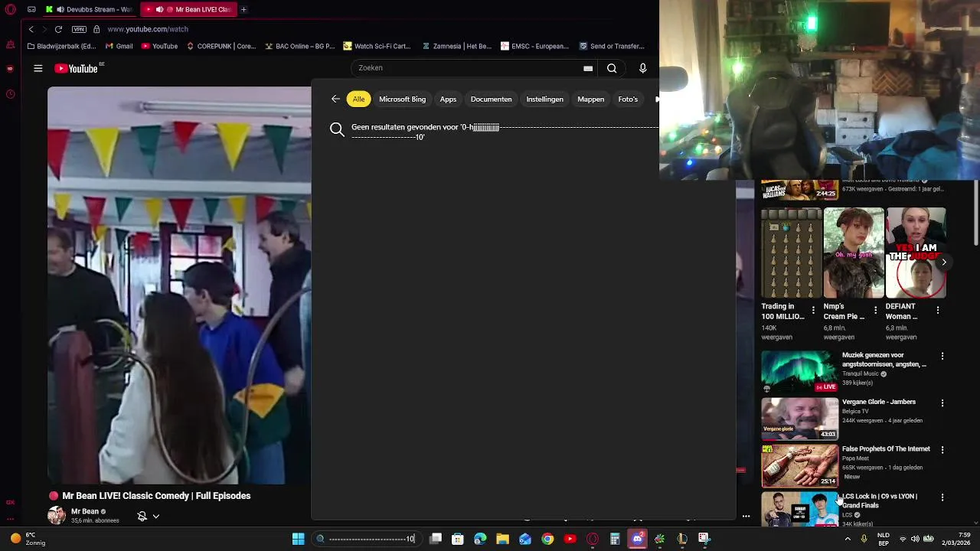The width and height of the screenshot is (980, 551).
Task: Select the Instellingen search filter
Action: click(x=544, y=99)
